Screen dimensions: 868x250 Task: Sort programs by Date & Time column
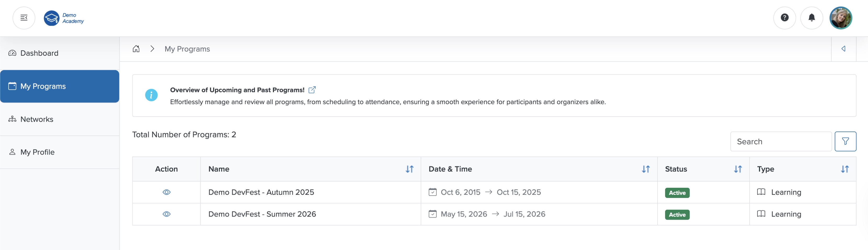[x=645, y=169]
